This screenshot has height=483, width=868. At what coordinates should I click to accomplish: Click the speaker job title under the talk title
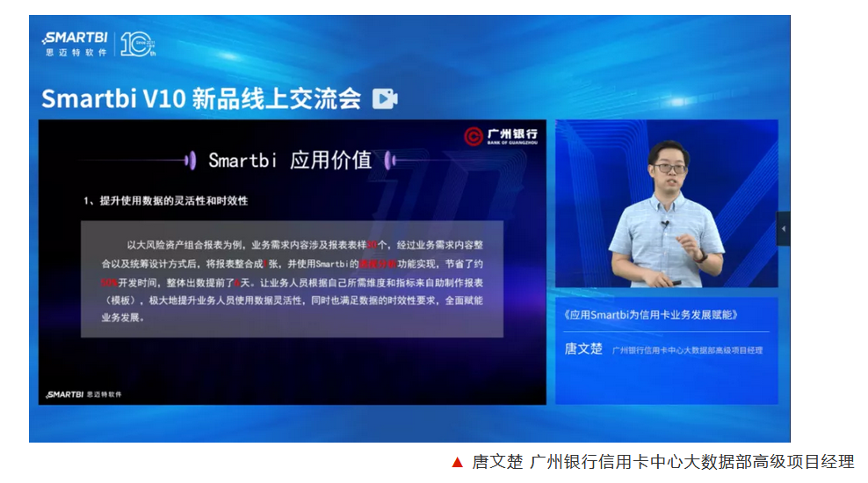pyautogui.click(x=687, y=350)
